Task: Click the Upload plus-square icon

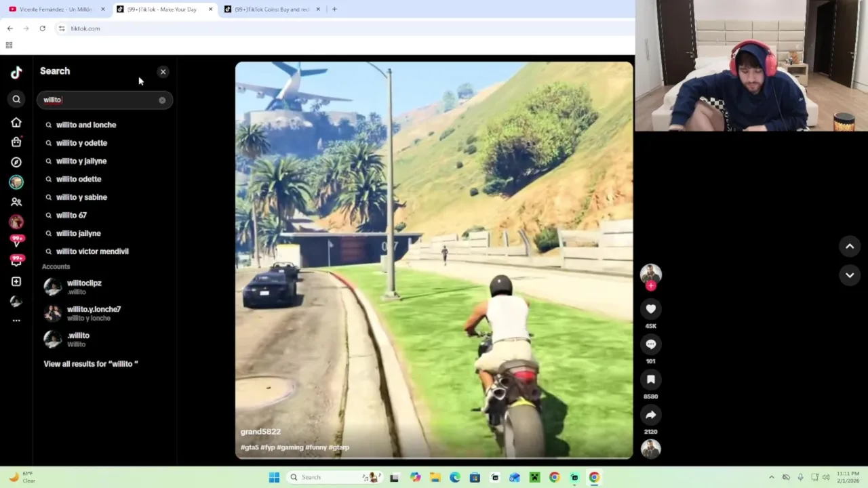Action: tap(16, 281)
